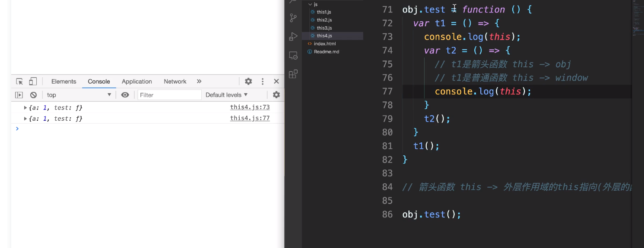Open the Run and Debug view
644x248 pixels.
293,37
